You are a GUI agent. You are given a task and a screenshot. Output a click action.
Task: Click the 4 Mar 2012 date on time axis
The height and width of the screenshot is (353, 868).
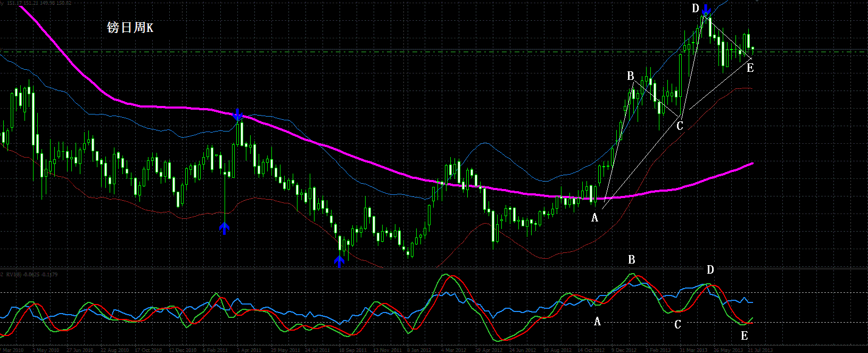453,350
